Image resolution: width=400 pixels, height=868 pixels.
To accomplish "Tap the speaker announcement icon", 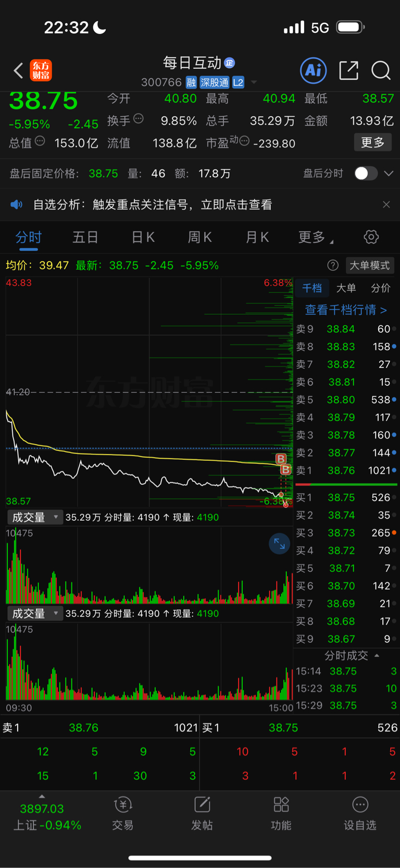I will click(17, 204).
